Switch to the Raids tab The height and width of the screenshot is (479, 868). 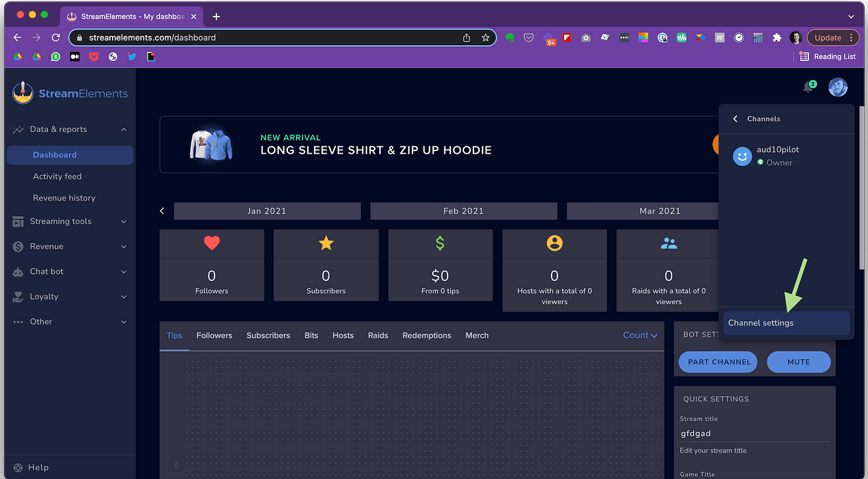pyautogui.click(x=378, y=335)
